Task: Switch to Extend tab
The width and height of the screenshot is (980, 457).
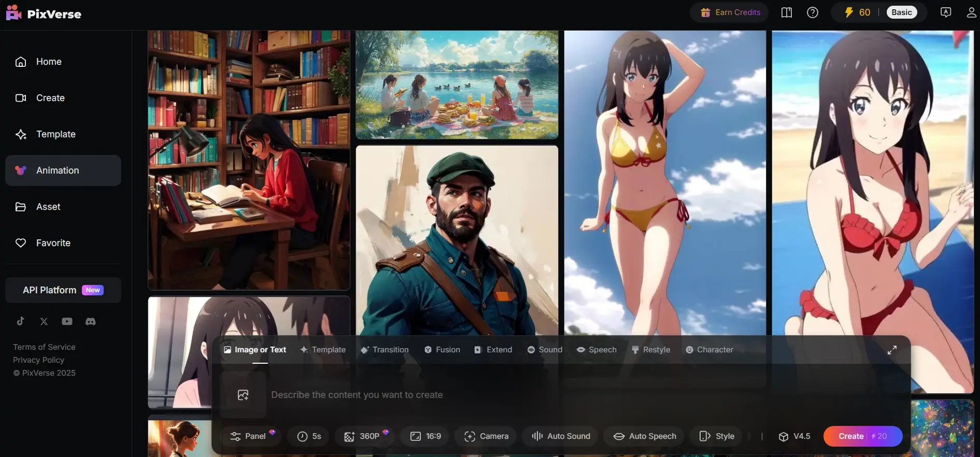Action: tap(493, 350)
